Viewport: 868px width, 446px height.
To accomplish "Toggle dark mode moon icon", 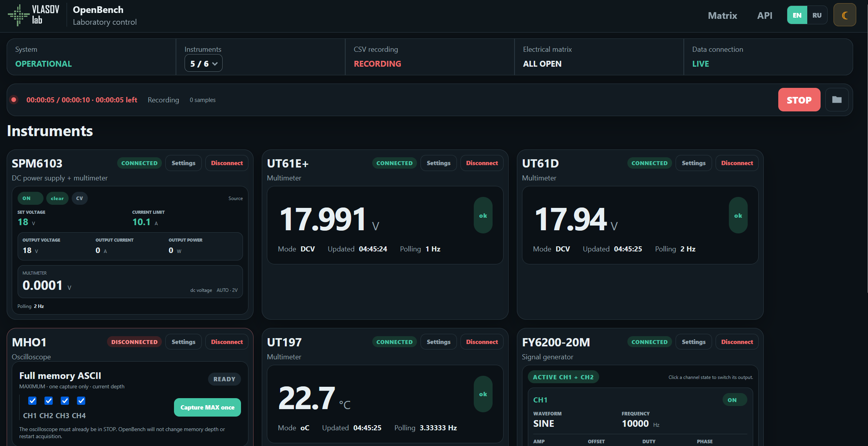I will coord(844,15).
